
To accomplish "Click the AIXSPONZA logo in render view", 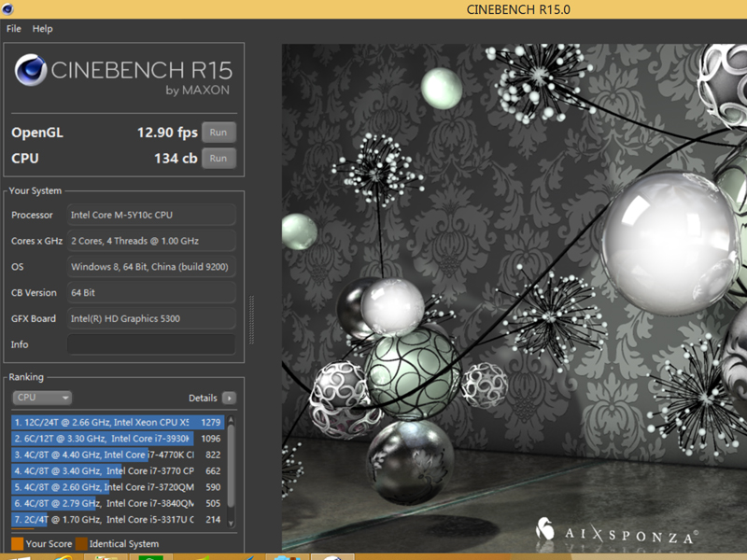I will [x=616, y=530].
